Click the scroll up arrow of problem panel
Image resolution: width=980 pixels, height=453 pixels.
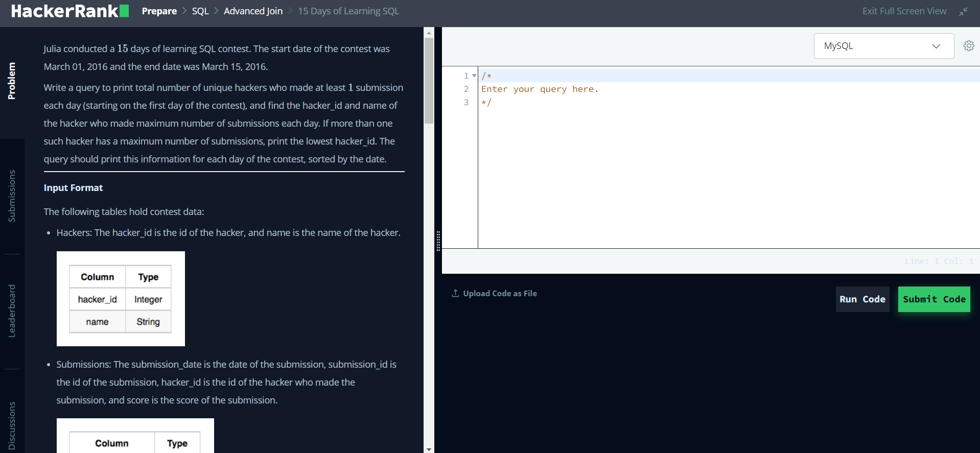(x=429, y=33)
